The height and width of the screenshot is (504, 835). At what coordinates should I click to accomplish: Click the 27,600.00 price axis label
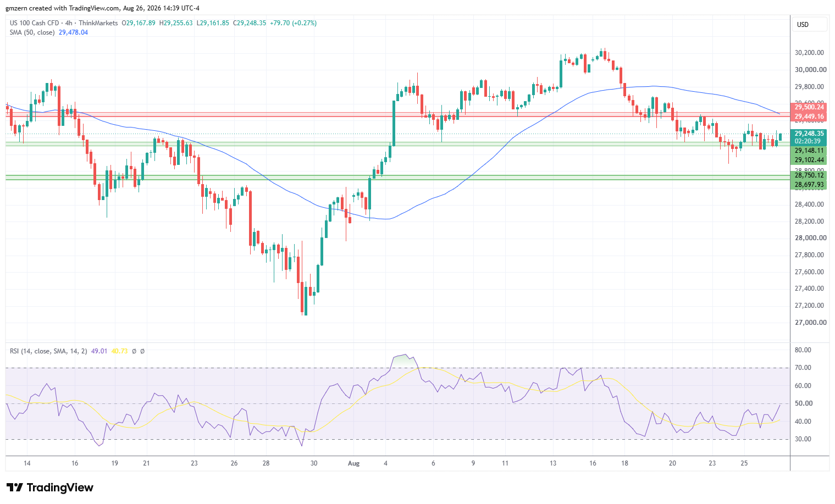click(x=809, y=272)
